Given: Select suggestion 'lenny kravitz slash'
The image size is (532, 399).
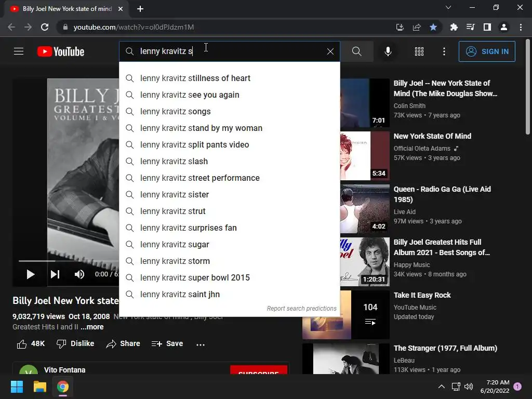Looking at the screenshot, I should (x=229, y=161).
